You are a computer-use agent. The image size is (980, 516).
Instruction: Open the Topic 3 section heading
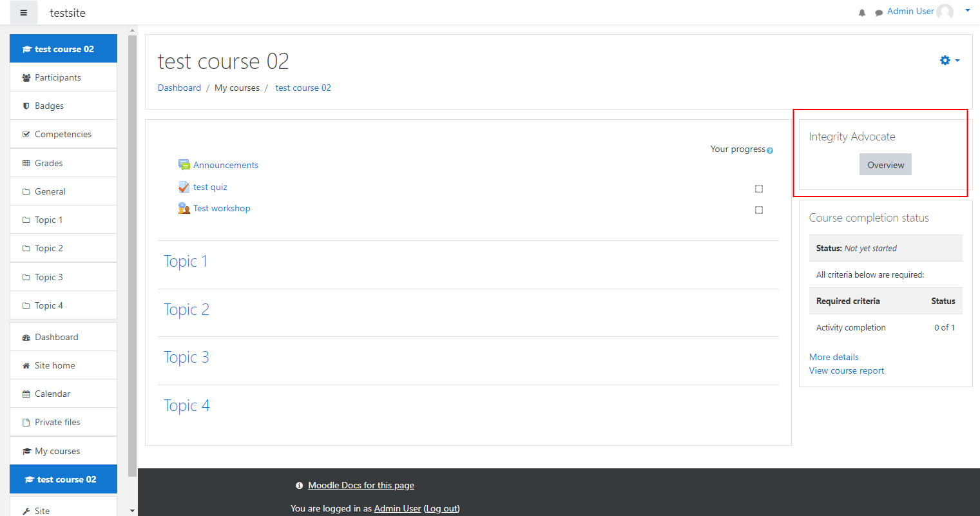click(186, 357)
